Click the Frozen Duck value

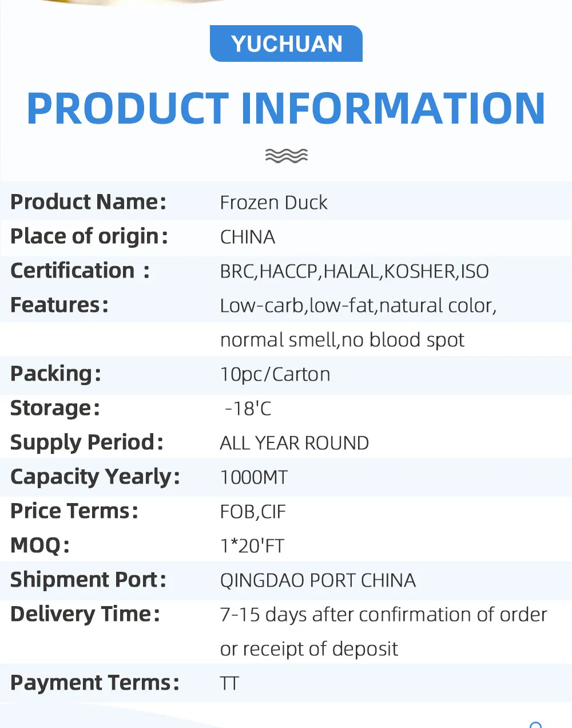273,203
